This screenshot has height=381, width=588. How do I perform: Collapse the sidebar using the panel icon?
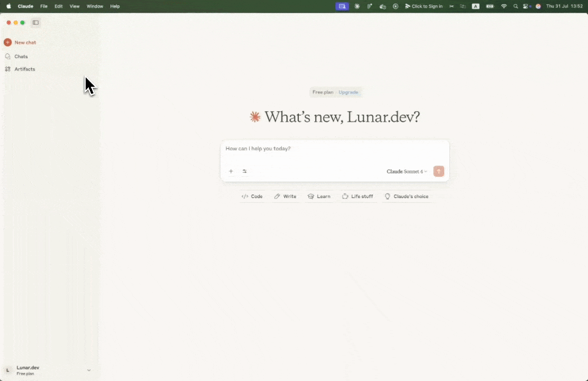point(35,23)
